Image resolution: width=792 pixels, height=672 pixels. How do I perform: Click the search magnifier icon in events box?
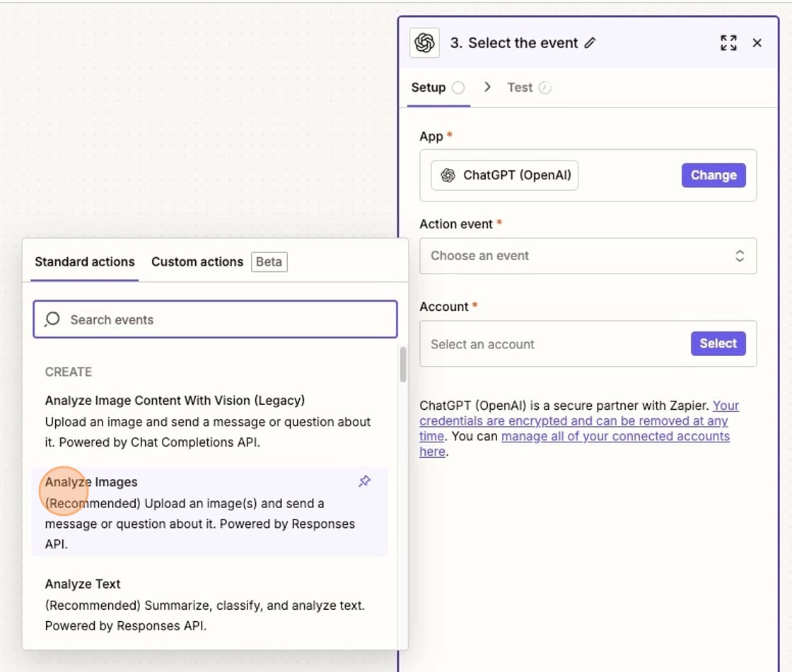click(x=52, y=319)
